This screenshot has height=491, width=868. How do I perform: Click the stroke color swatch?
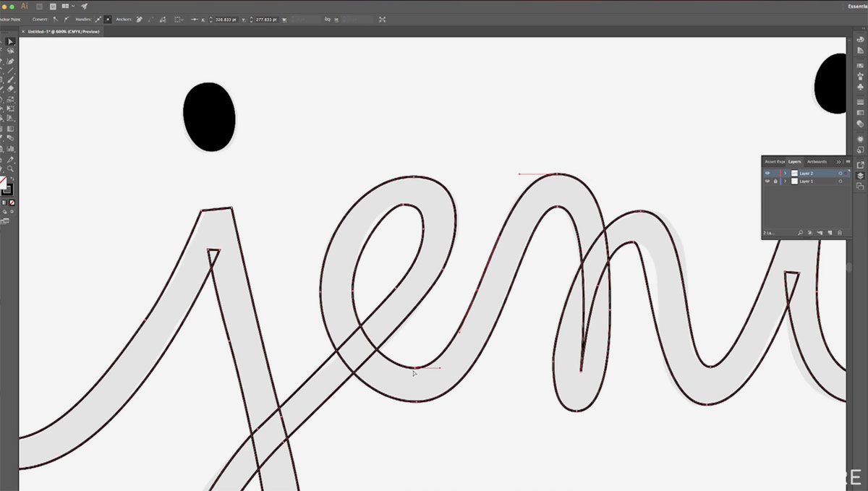pyautogui.click(x=7, y=190)
